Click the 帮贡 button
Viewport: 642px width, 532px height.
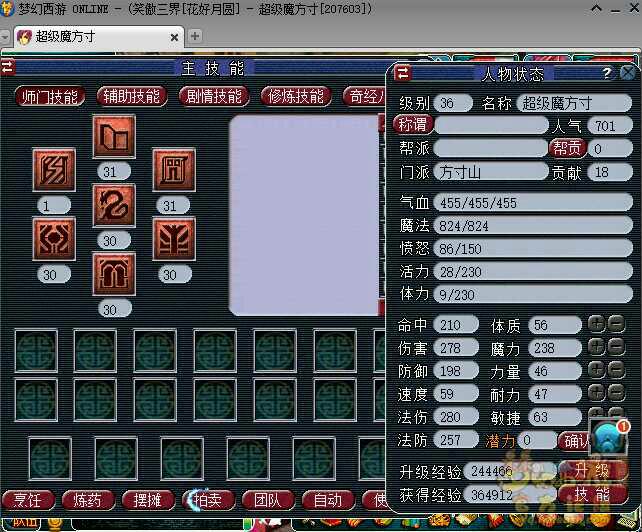(x=567, y=148)
